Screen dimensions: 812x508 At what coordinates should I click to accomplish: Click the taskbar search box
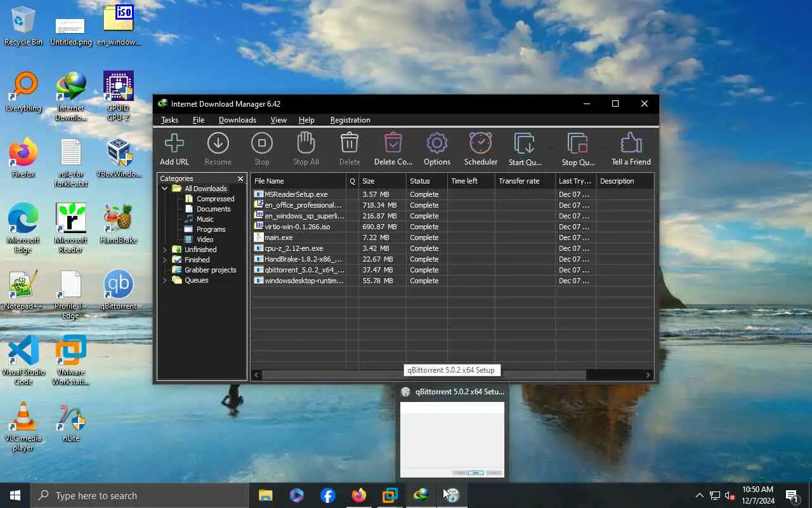tap(140, 495)
